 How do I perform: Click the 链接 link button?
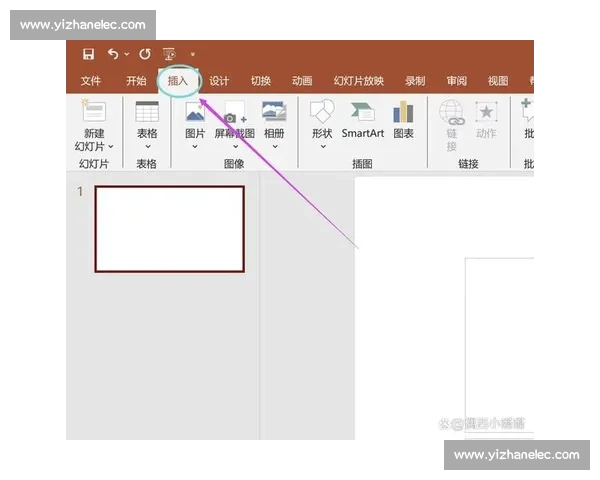(452, 120)
